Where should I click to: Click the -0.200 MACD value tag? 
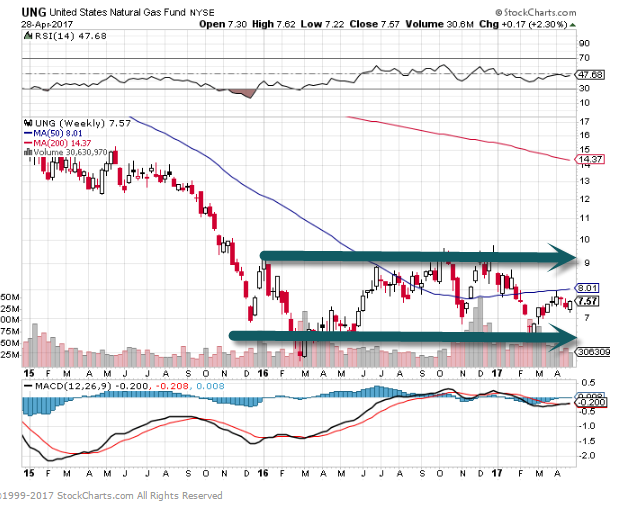(x=591, y=402)
